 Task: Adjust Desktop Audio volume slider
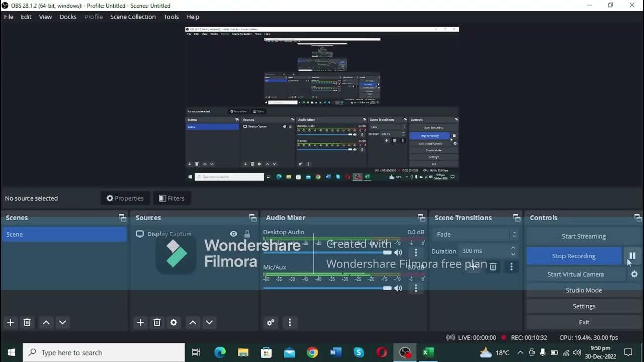[x=327, y=252]
